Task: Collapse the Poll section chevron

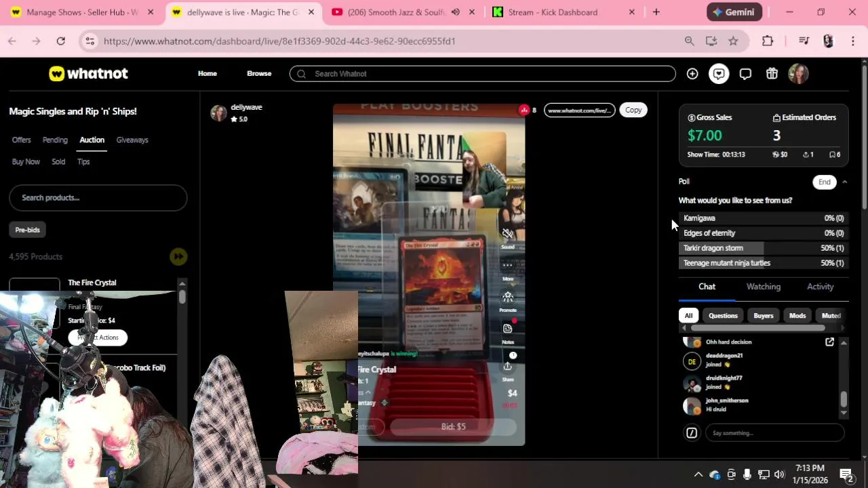Action: (844, 182)
